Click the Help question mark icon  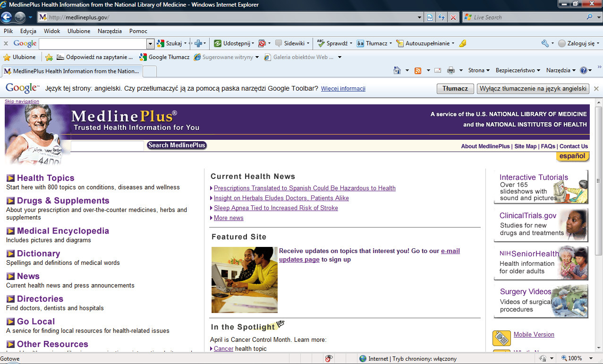[x=584, y=70]
